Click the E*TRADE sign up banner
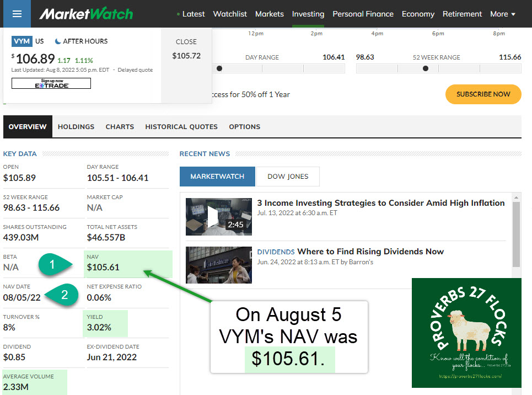532x395 pixels. point(51,83)
